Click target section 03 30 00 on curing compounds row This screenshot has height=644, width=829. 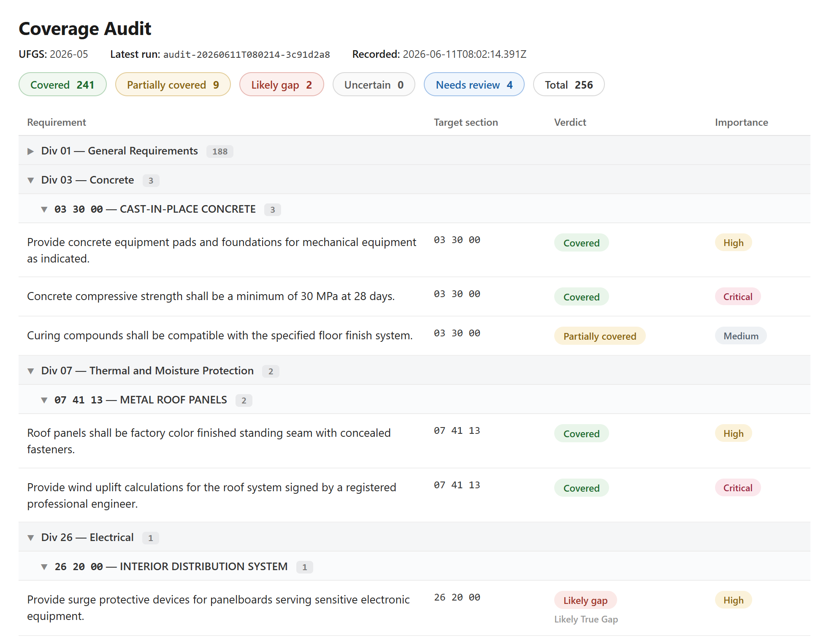click(457, 333)
